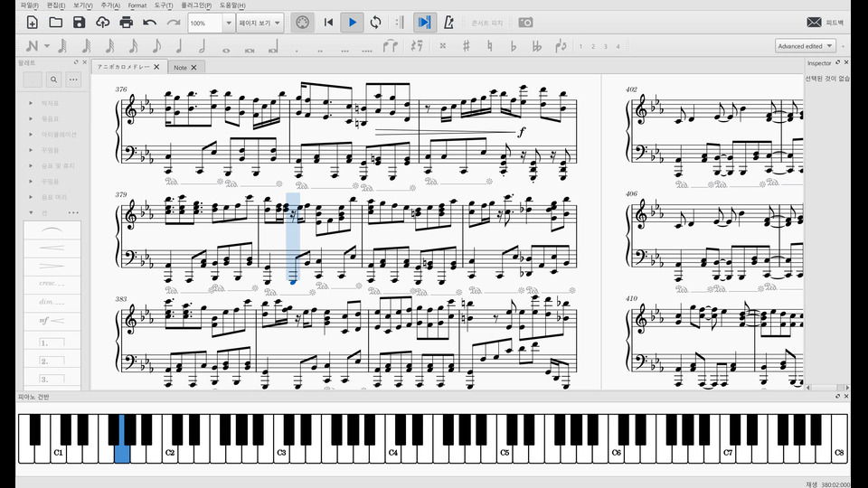Toggle loop playback
Viewport: 868px width, 488px height.
tap(376, 22)
